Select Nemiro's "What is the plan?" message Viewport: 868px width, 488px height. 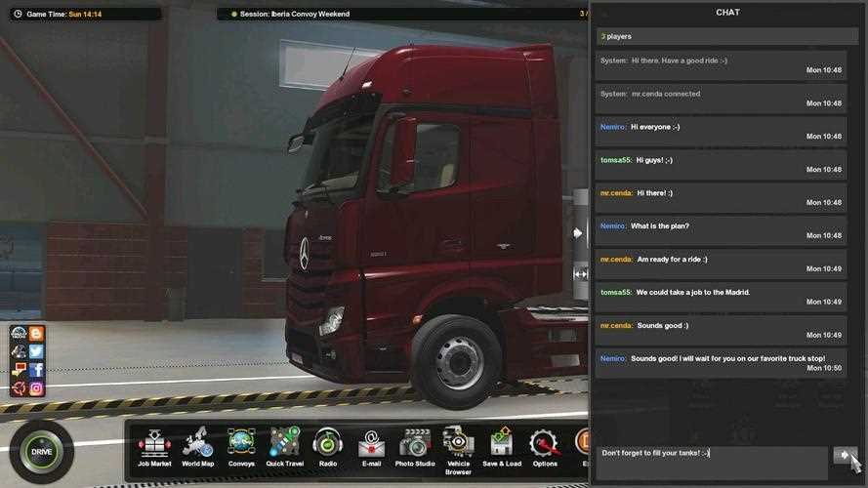[721, 230]
